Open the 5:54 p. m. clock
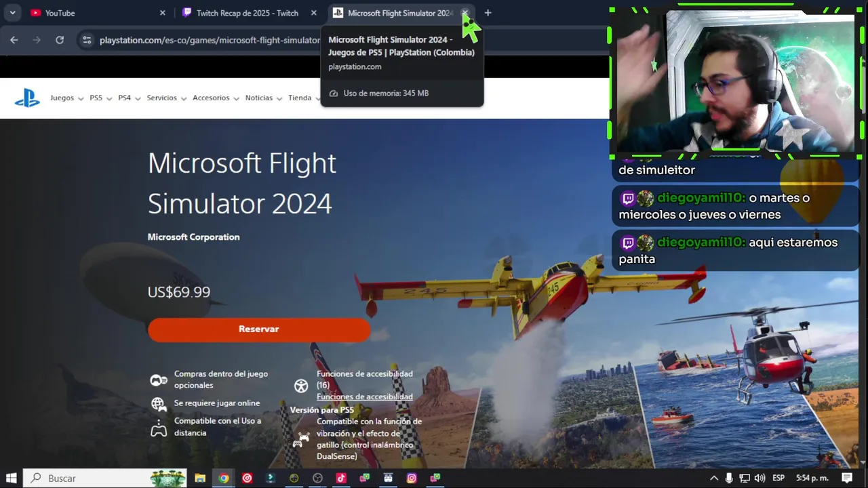 [x=812, y=478]
